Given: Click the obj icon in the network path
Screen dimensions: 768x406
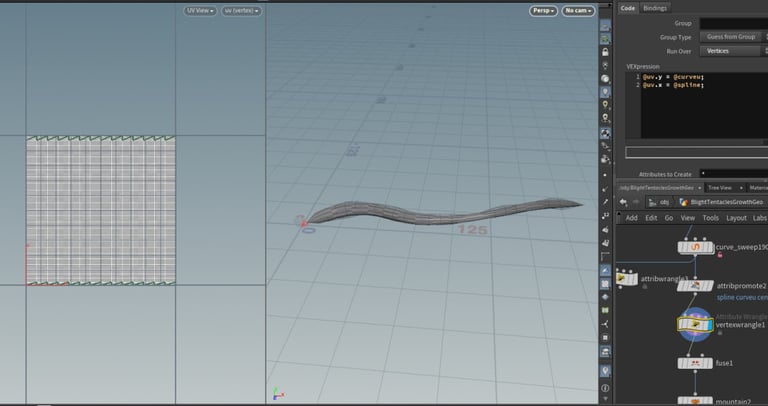Looking at the screenshot, I should tap(654, 202).
